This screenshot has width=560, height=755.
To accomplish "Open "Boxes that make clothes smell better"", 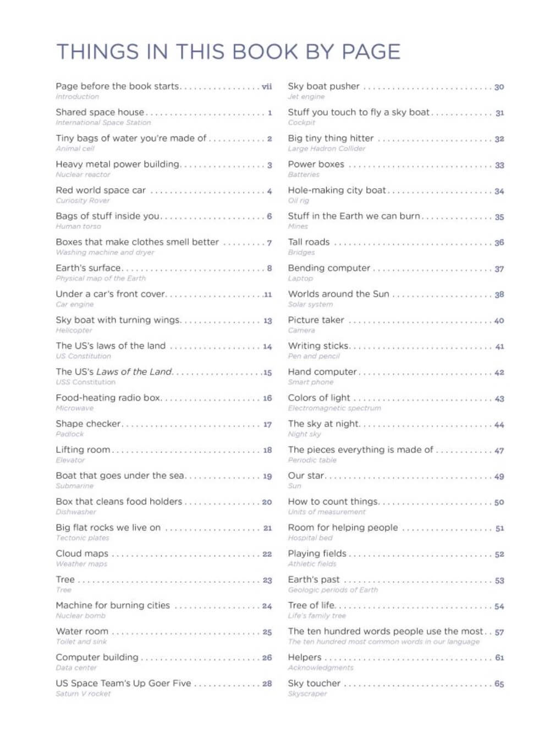I will coord(137,242).
